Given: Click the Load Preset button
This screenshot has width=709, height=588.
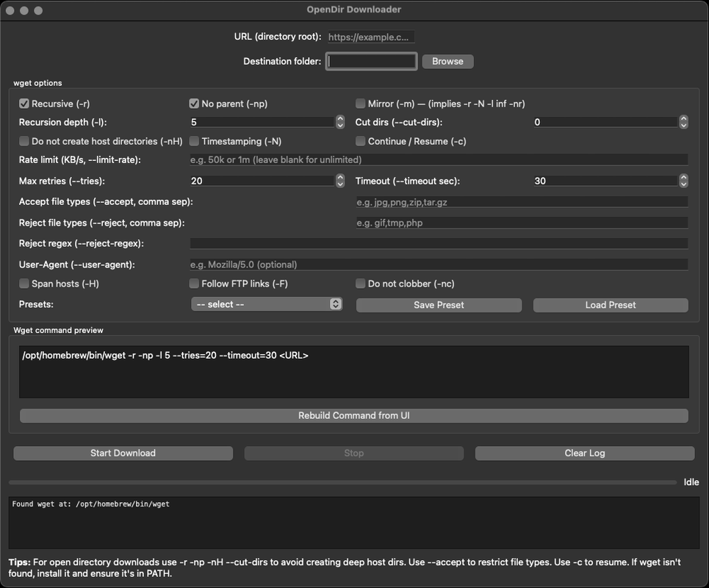Looking at the screenshot, I should point(611,305).
